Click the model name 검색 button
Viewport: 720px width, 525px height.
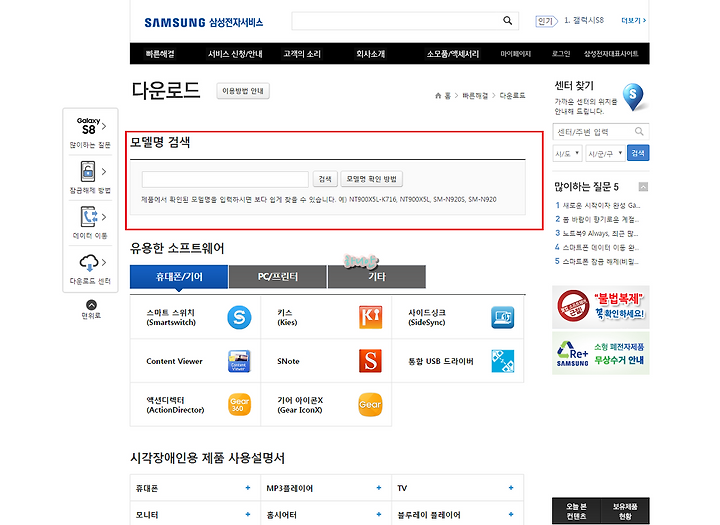(x=325, y=179)
